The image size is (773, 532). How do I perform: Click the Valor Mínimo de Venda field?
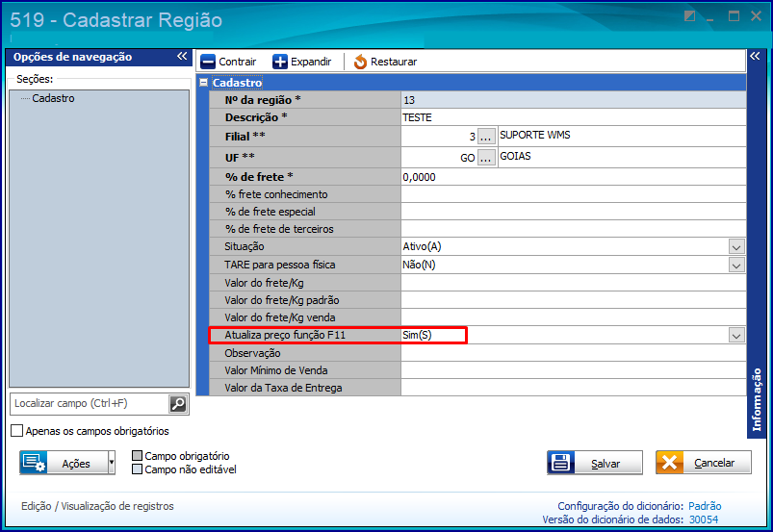[573, 370]
